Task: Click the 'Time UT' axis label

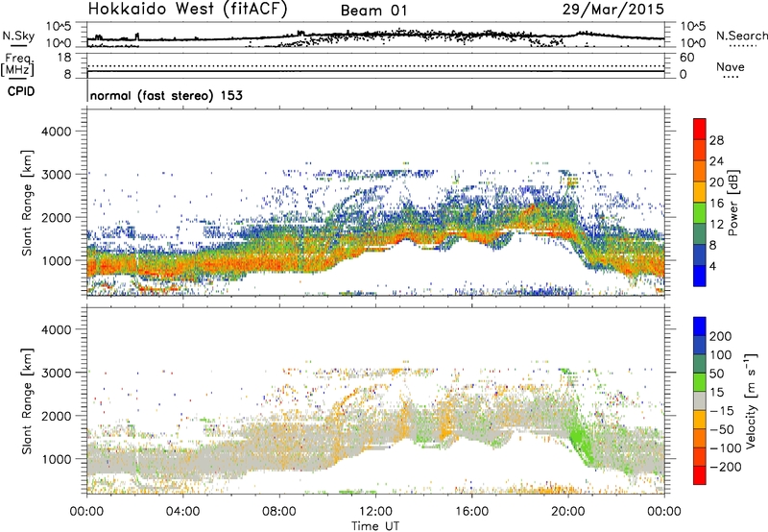Action: point(375,526)
